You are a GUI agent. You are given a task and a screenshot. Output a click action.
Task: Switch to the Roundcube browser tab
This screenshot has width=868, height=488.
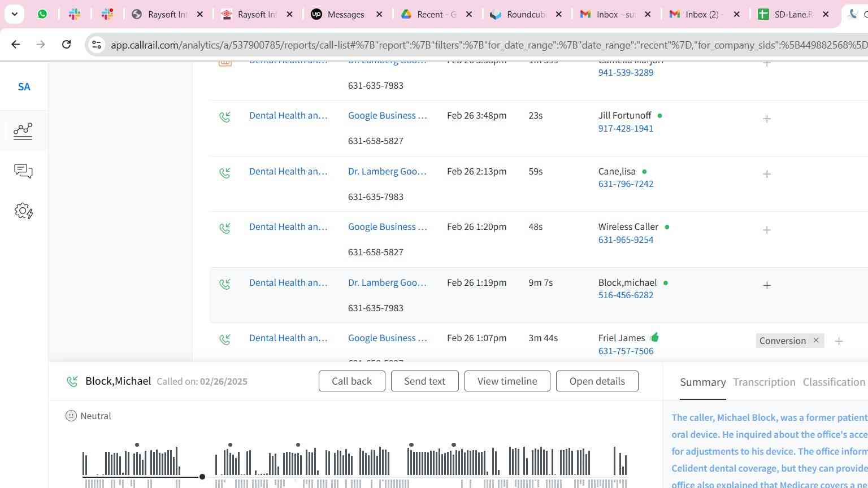coord(526,15)
